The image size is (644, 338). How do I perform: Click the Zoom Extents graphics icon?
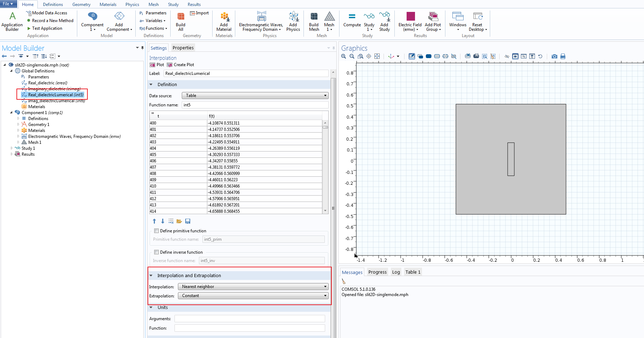377,56
